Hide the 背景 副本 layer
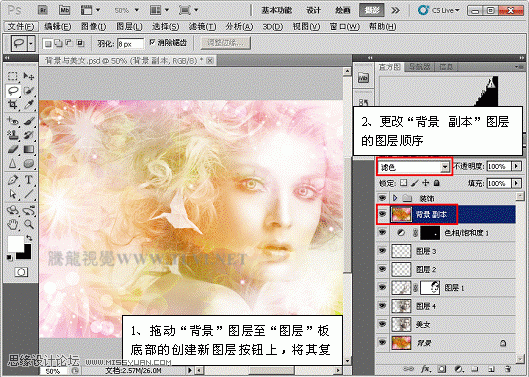 pos(382,214)
